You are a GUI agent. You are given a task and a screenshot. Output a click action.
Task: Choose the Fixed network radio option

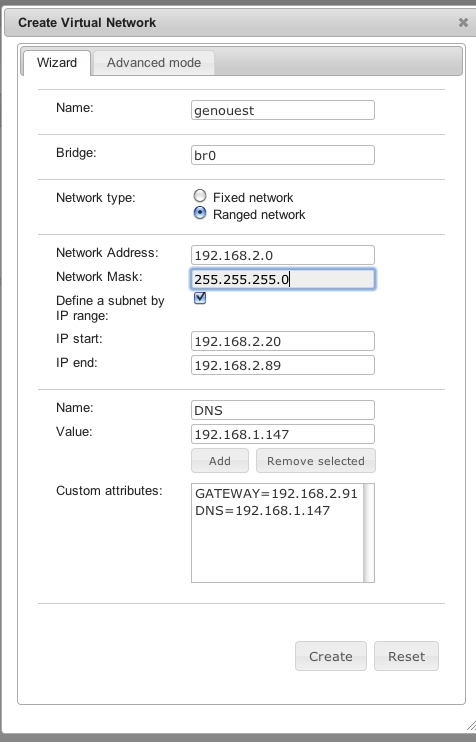(200, 196)
